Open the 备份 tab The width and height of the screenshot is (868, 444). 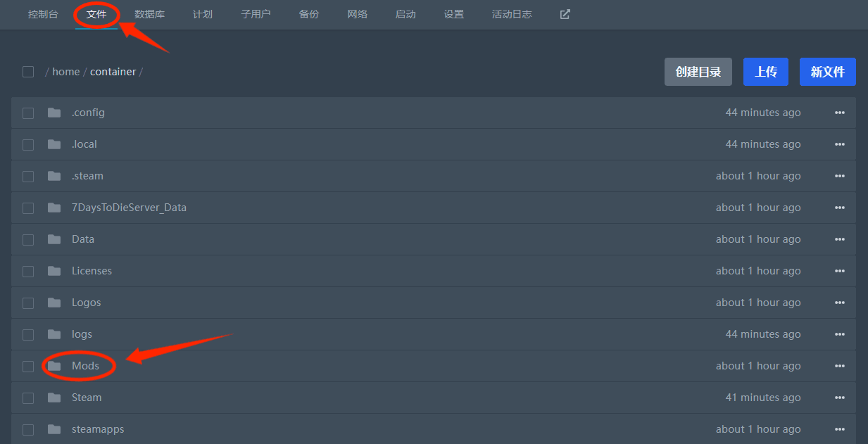pyautogui.click(x=308, y=14)
